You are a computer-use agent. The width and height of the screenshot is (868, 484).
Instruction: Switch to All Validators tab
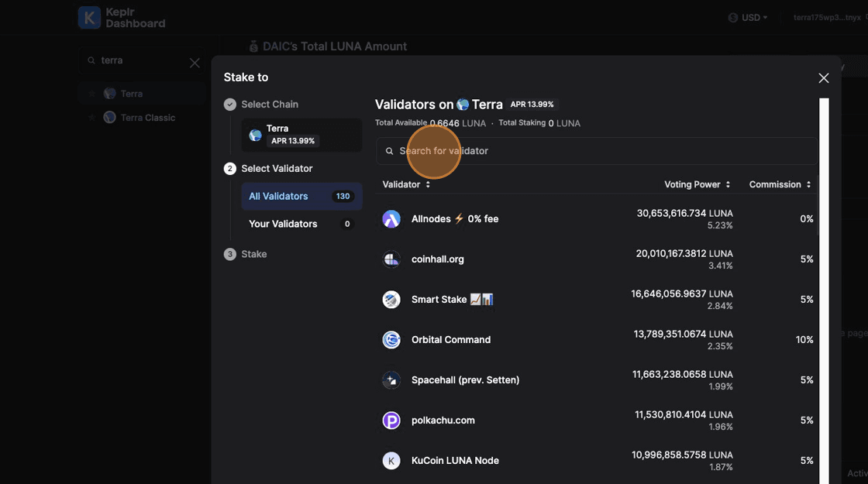pyautogui.click(x=301, y=197)
